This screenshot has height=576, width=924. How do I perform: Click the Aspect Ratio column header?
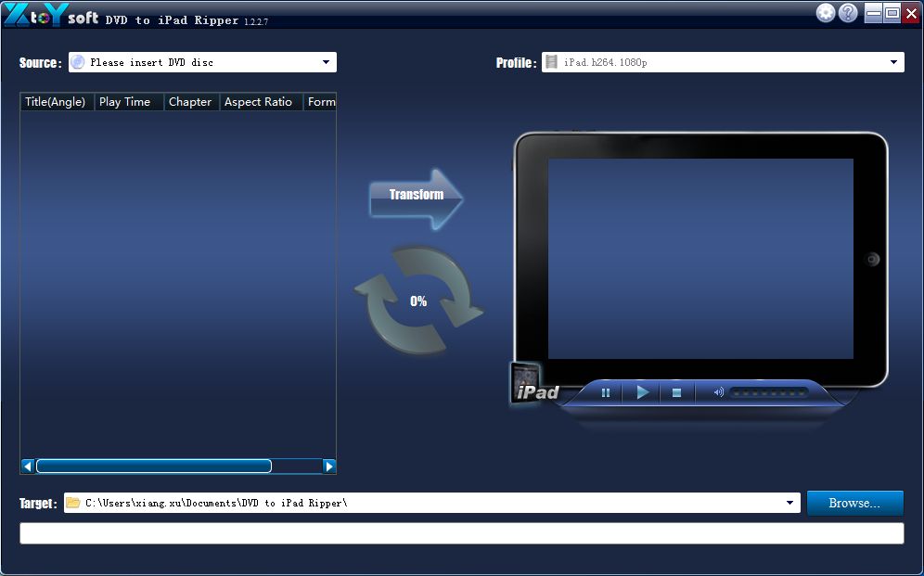[x=261, y=102]
